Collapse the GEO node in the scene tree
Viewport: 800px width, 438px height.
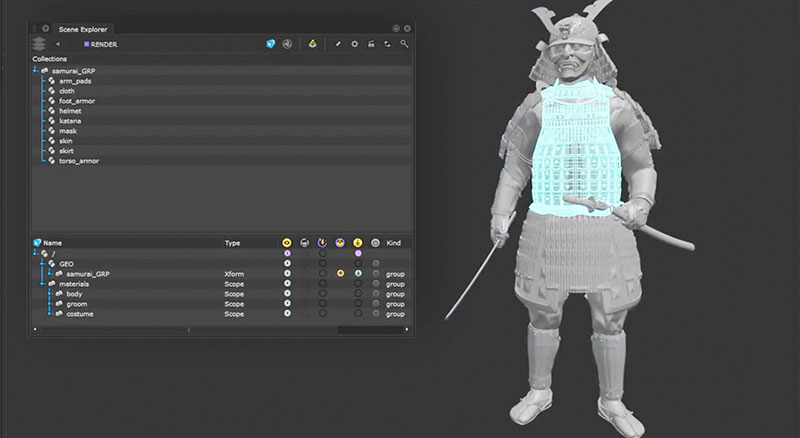click(42, 263)
